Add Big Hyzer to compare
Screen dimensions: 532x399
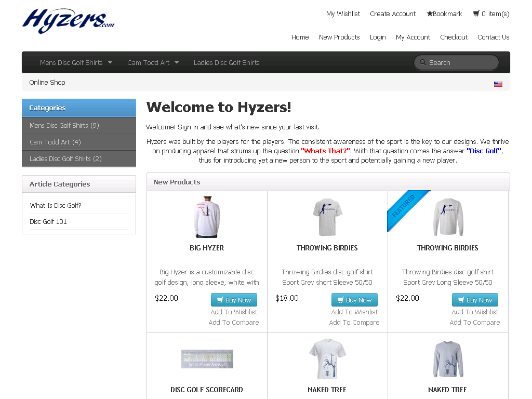tap(234, 322)
